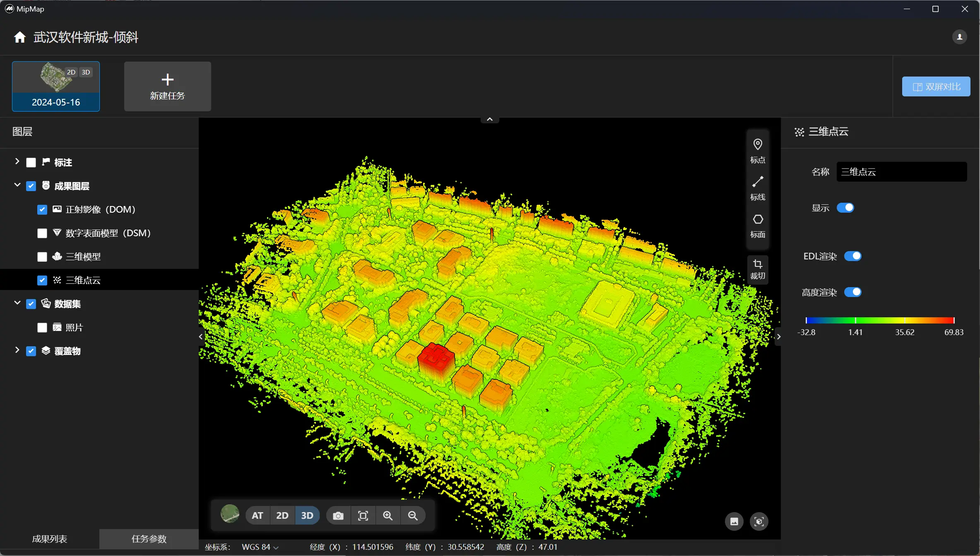Expand the 标注 tree group

(x=17, y=161)
